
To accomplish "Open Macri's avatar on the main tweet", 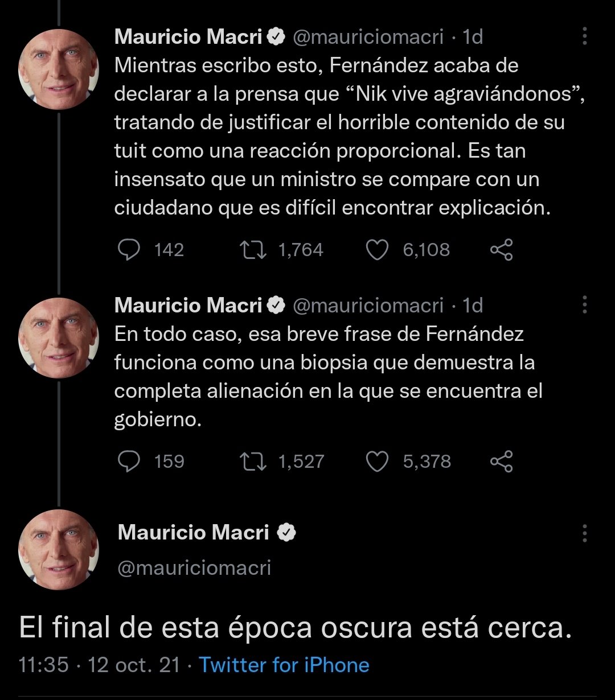I will 59,549.
